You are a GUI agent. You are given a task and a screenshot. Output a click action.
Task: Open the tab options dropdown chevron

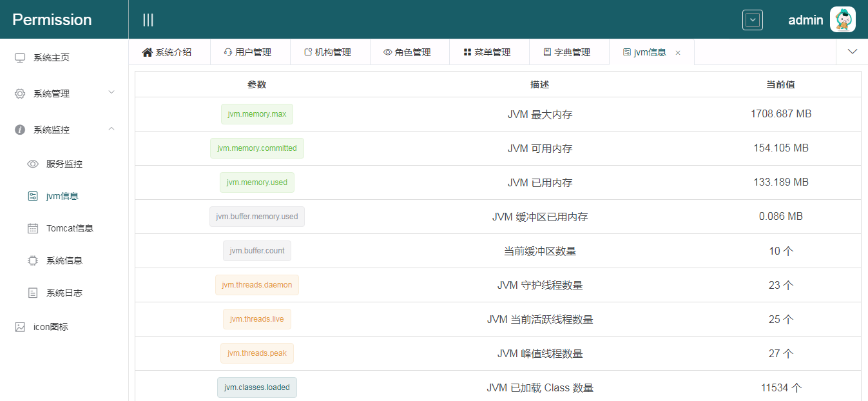pos(853,52)
